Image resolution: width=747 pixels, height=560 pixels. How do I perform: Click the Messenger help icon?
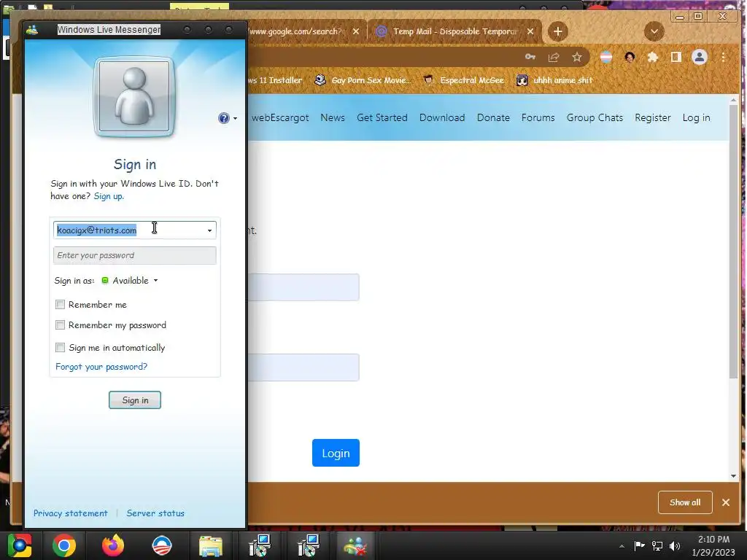[x=223, y=118]
